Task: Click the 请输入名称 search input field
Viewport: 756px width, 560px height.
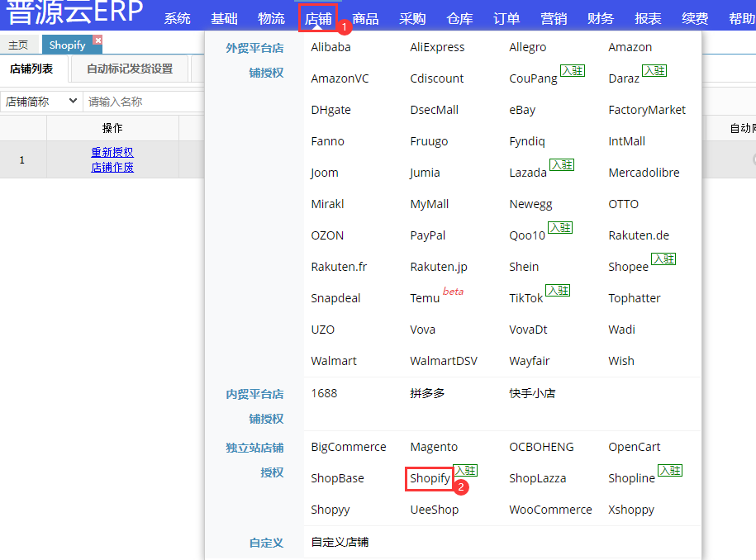Action: point(143,102)
